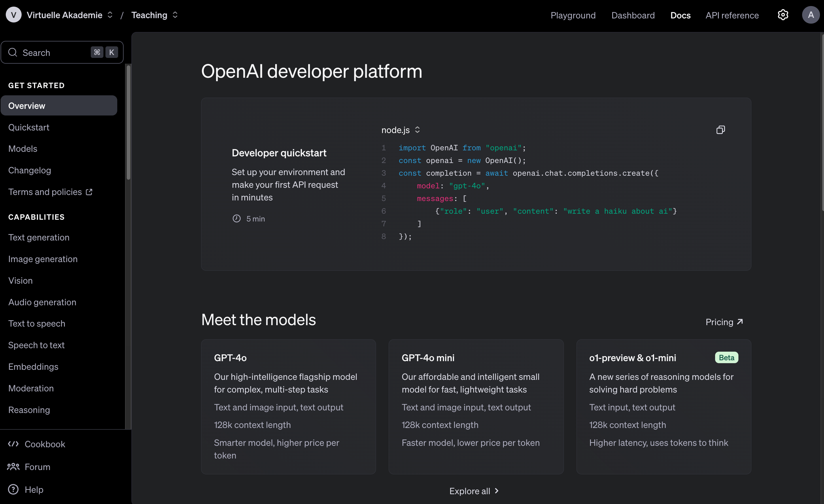Viewport: 824px width, 504px height.
Task: Open the Cookbook code icon link
Action: (13, 444)
